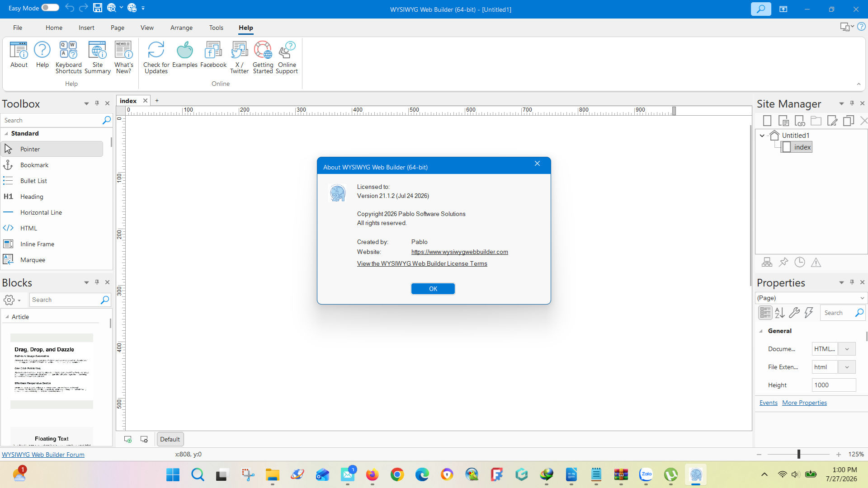View the WYSIWYG Web Builder License Terms

tap(422, 264)
